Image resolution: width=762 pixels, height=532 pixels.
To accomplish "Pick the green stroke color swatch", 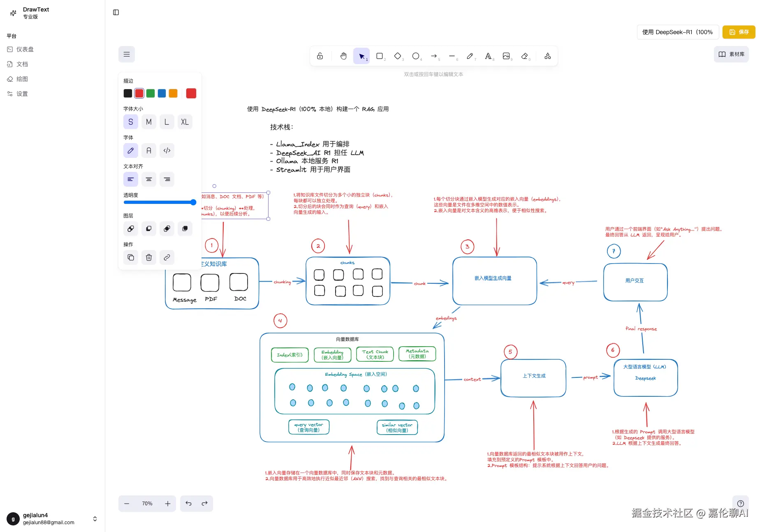I will point(150,93).
